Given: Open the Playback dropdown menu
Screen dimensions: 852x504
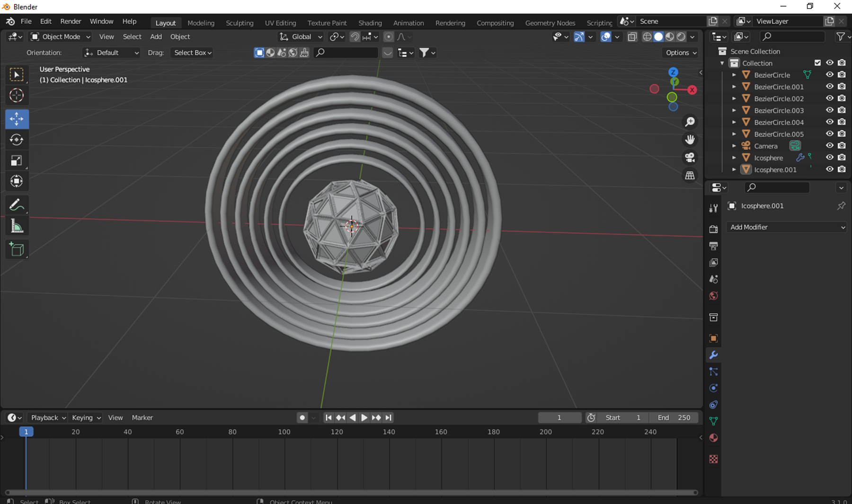Looking at the screenshot, I should (x=47, y=417).
